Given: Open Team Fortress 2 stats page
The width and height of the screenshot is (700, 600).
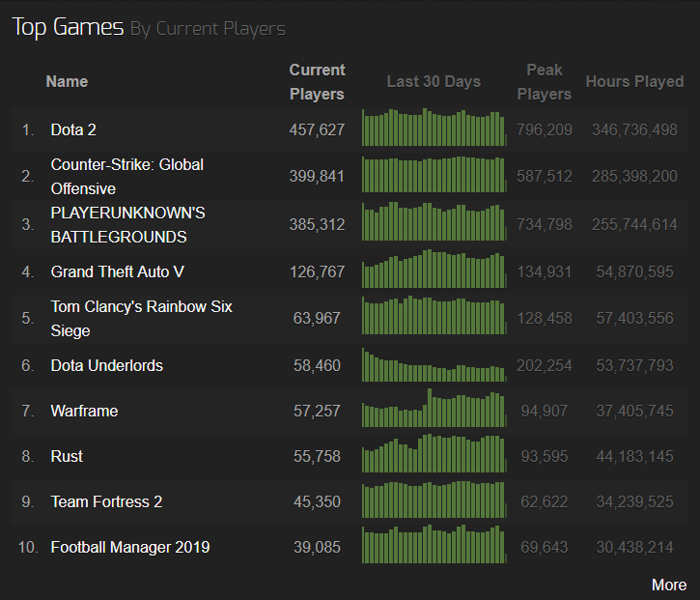Looking at the screenshot, I should (x=106, y=501).
